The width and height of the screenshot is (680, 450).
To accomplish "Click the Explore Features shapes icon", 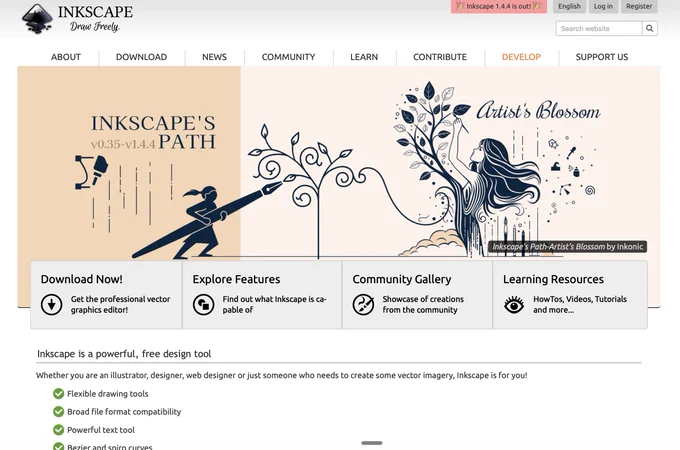I will [x=203, y=304].
